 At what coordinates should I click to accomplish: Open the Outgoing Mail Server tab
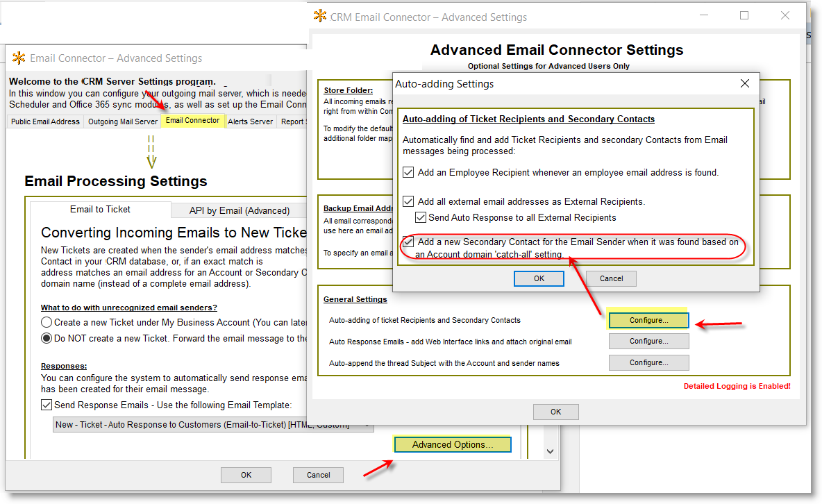122,121
